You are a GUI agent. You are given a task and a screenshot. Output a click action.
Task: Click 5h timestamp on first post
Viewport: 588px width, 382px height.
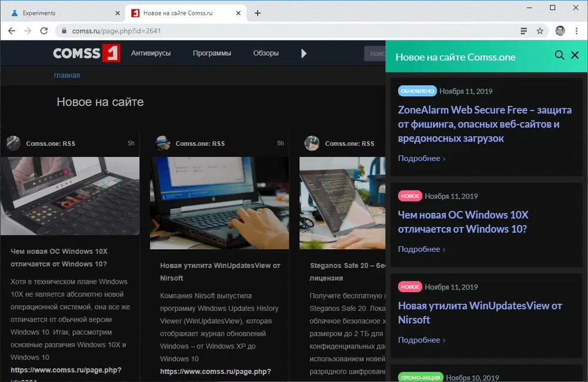[x=131, y=143]
